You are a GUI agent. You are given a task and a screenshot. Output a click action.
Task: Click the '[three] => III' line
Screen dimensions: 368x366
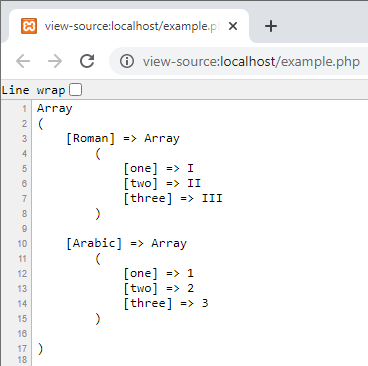173,199
